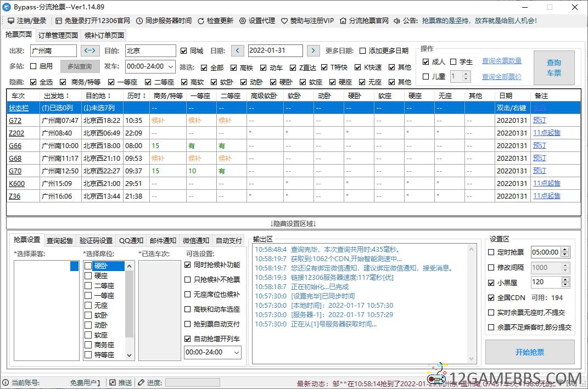Open the 00:00-24:00 dropdown under 自动抢增开列车
588x389 pixels.
[237, 352]
